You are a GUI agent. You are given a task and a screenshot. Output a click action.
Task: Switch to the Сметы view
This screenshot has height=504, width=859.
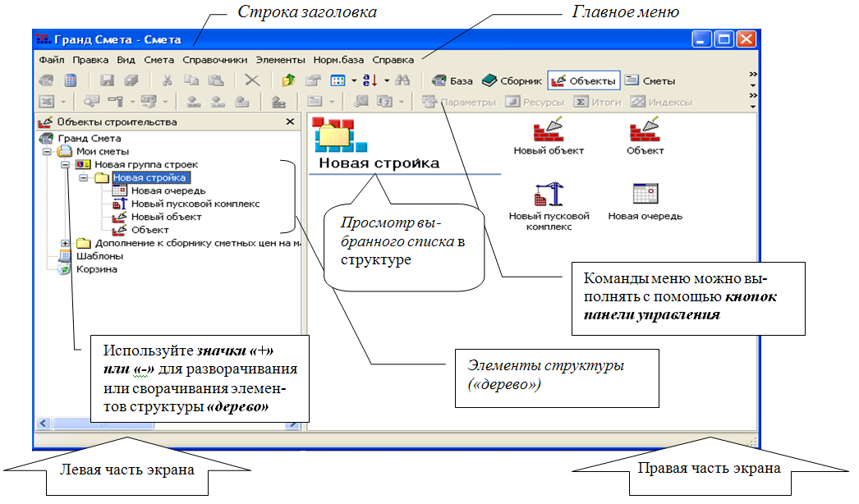click(x=650, y=81)
